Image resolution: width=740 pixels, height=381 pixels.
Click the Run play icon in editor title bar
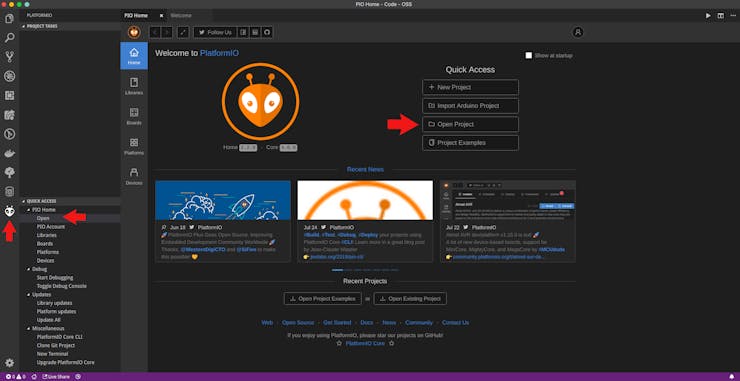pos(708,16)
